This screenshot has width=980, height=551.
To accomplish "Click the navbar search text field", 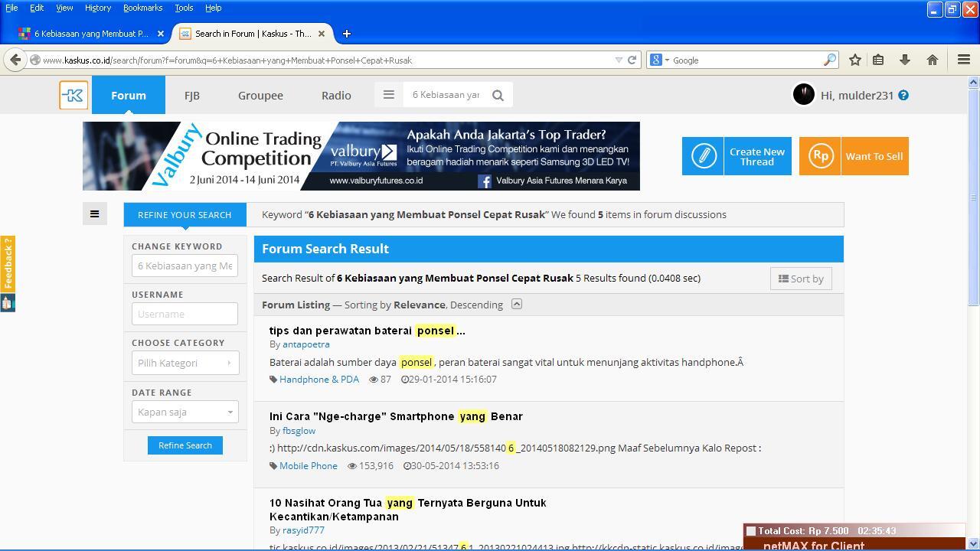I will pyautogui.click(x=446, y=95).
